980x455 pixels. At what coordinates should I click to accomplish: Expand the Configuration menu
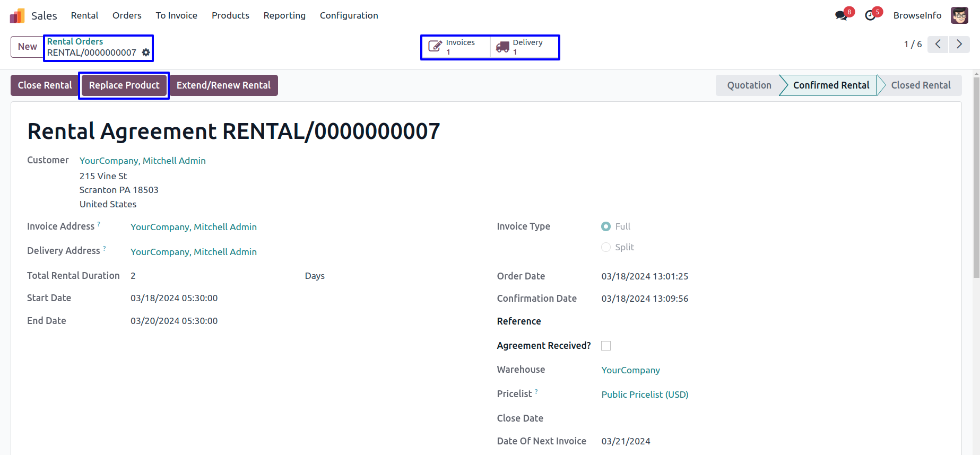[x=349, y=15]
